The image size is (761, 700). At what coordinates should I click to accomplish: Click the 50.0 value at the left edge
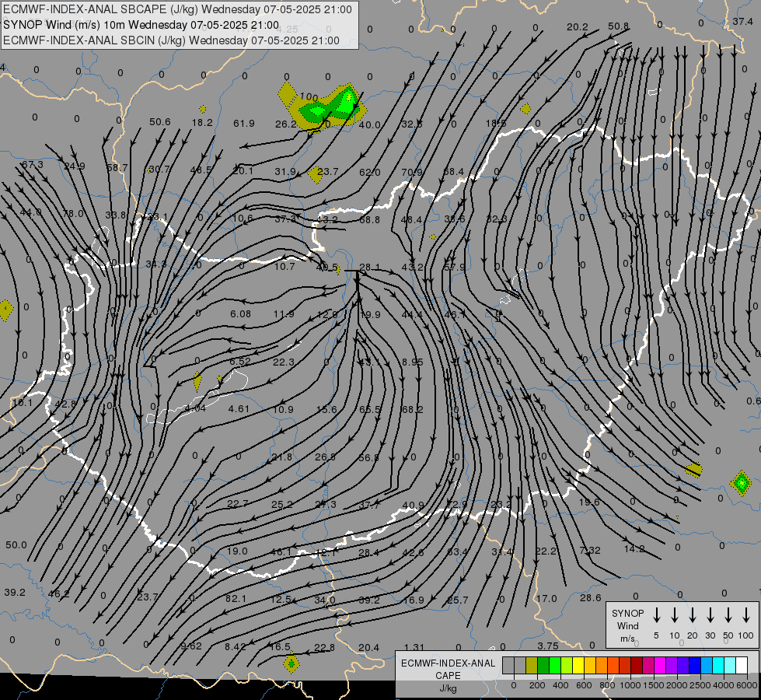[x=16, y=545]
